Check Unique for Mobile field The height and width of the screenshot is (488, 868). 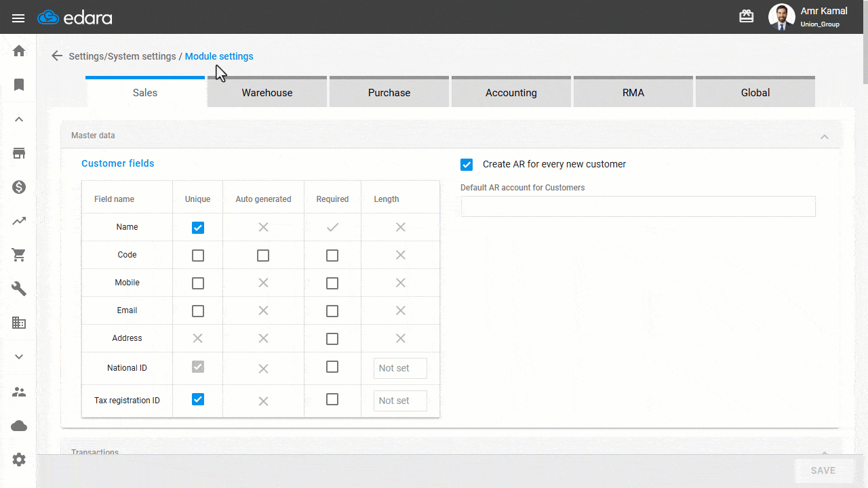[197, 283]
